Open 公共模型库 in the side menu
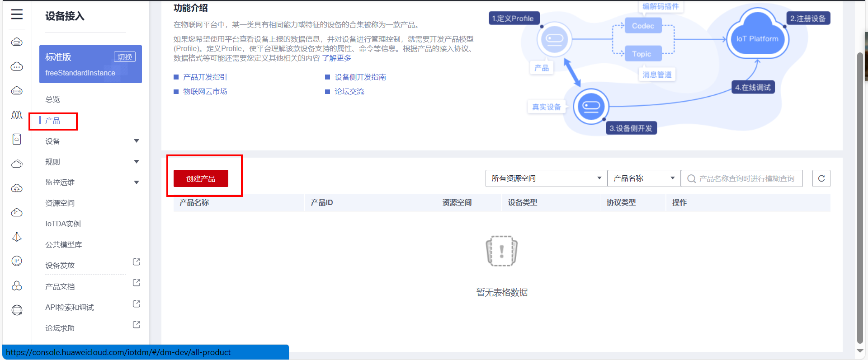The width and height of the screenshot is (868, 360). point(64,245)
